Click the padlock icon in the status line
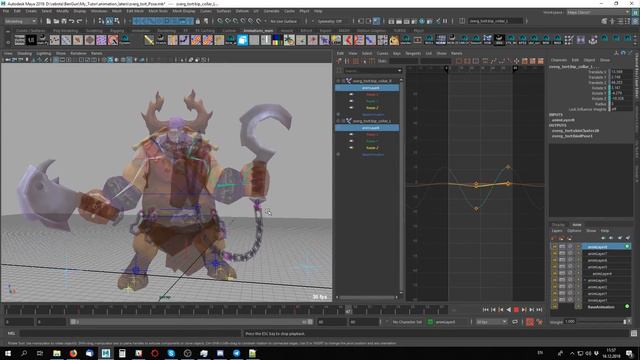 pyautogui.click(x=198, y=21)
